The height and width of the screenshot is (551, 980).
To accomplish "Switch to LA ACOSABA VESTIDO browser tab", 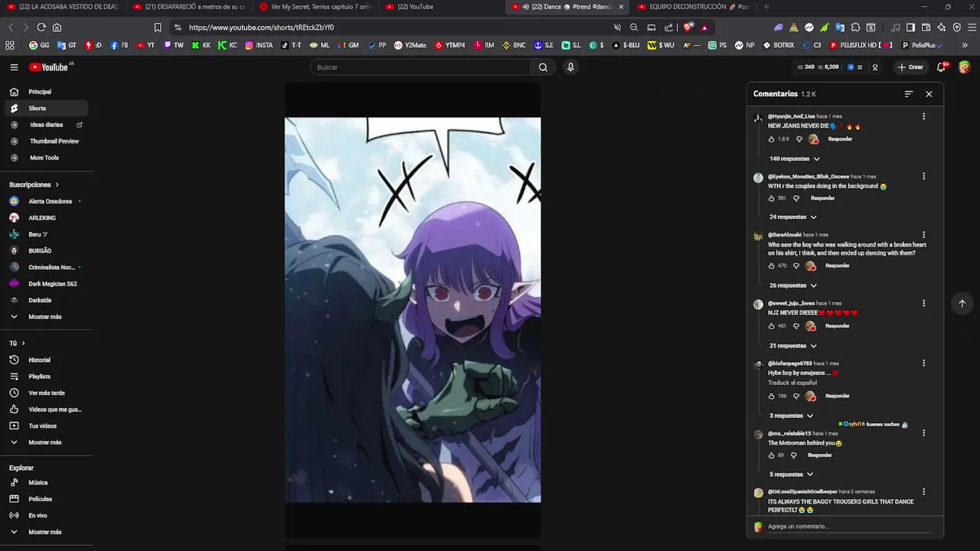I will click(63, 7).
